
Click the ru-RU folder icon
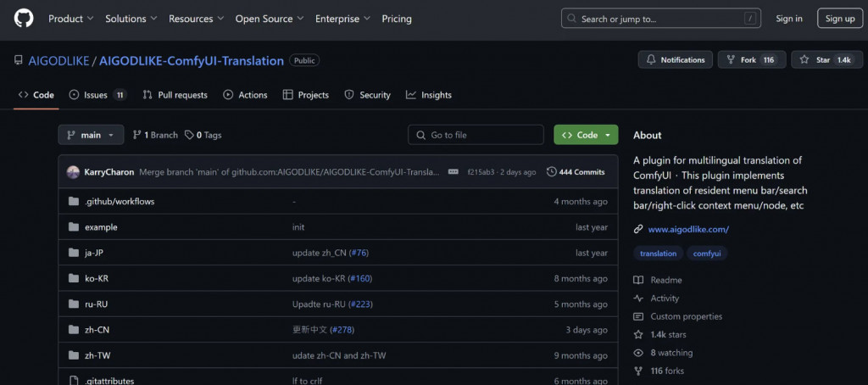pos(74,304)
